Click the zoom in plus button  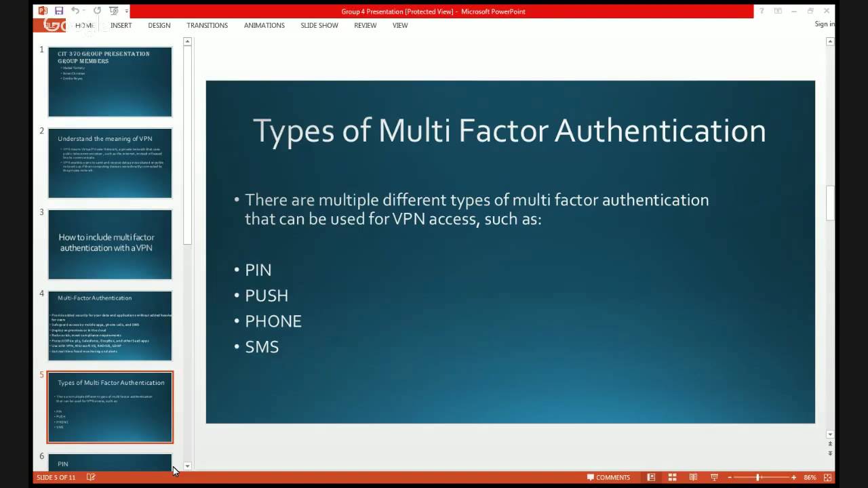coord(793,477)
